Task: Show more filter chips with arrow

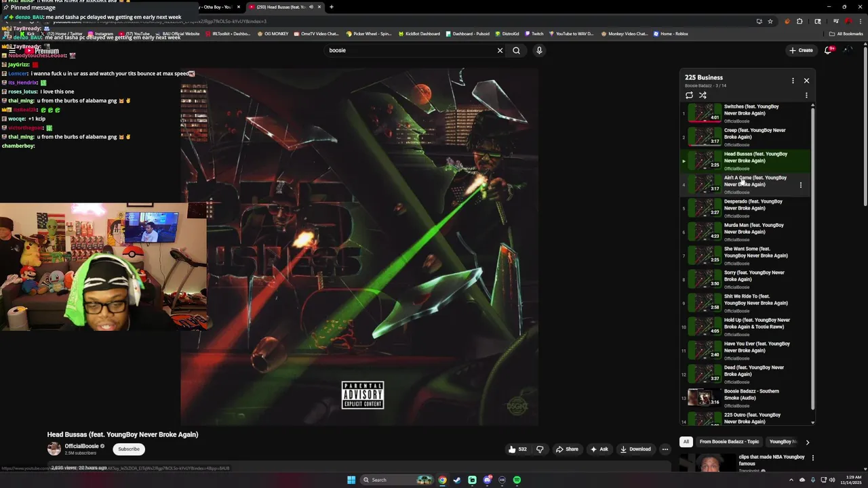Action: 807,442
